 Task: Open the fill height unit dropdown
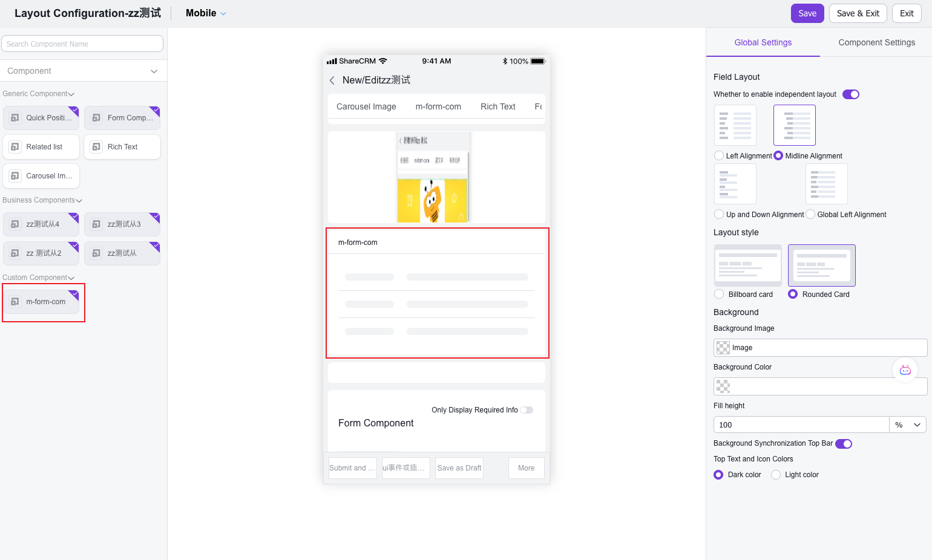click(908, 425)
